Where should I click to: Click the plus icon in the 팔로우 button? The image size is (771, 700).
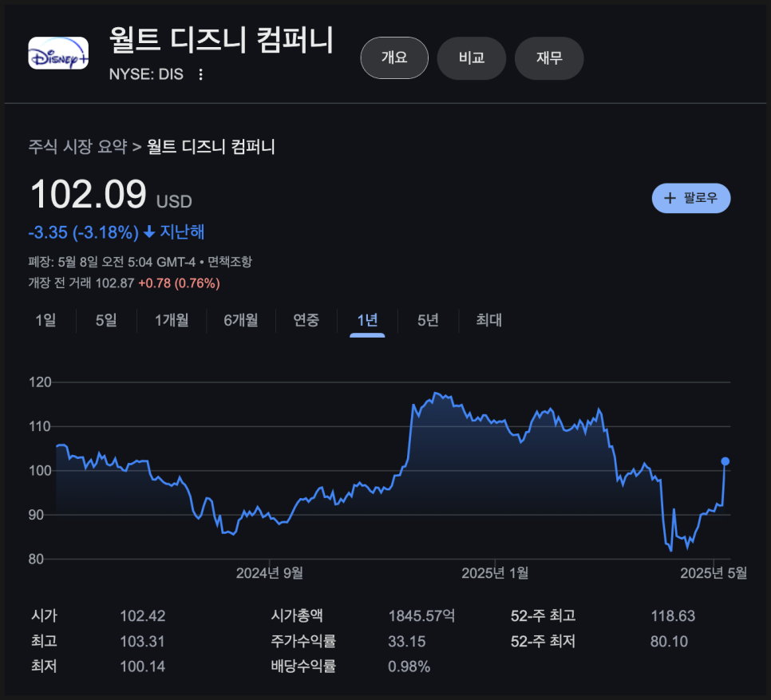[x=670, y=198]
